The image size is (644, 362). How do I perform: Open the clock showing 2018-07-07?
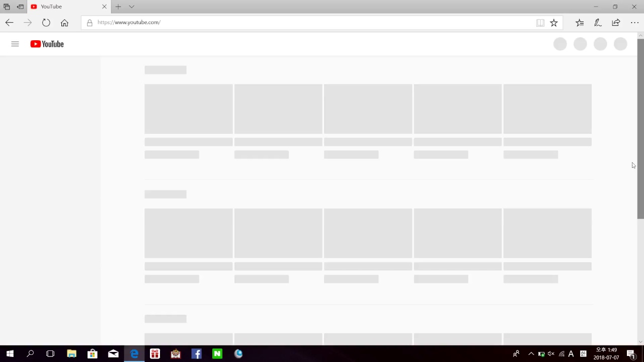tap(606, 354)
